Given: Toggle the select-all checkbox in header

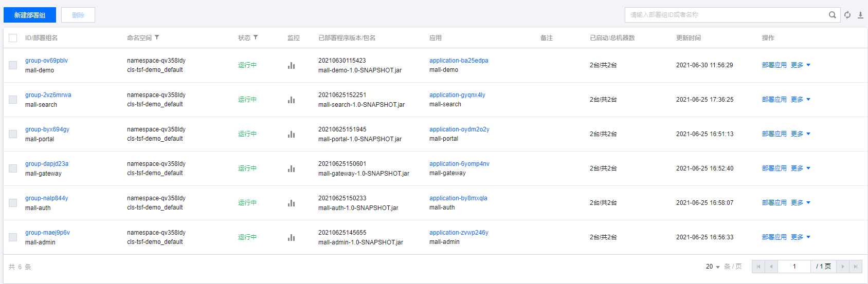Looking at the screenshot, I should click(x=13, y=38).
